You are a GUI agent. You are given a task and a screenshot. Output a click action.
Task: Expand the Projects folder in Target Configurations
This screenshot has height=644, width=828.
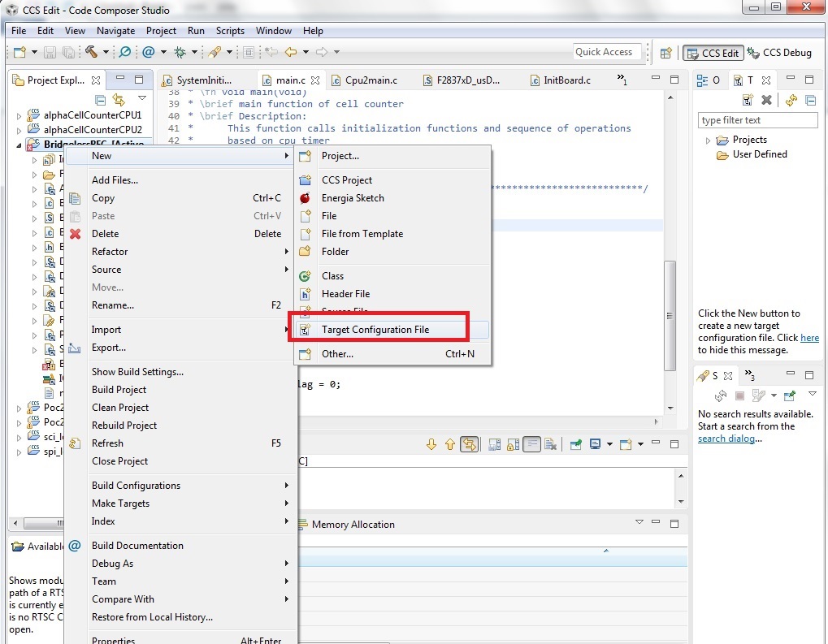pyautogui.click(x=708, y=140)
